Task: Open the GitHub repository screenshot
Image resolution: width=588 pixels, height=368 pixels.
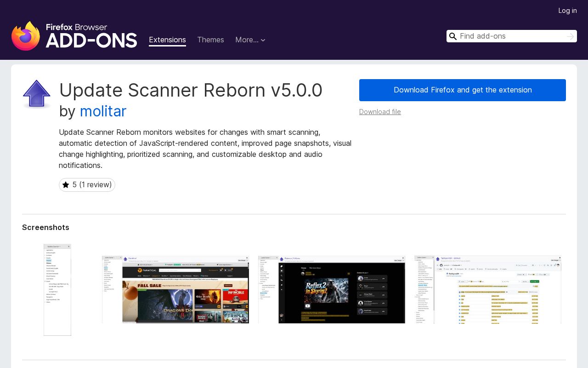Action: point(488,290)
